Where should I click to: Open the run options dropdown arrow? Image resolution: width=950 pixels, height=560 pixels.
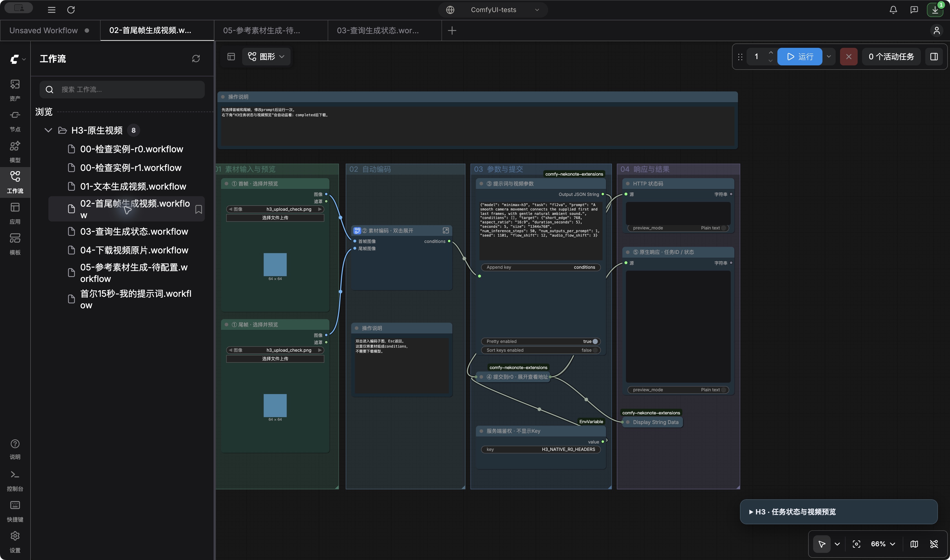(829, 57)
